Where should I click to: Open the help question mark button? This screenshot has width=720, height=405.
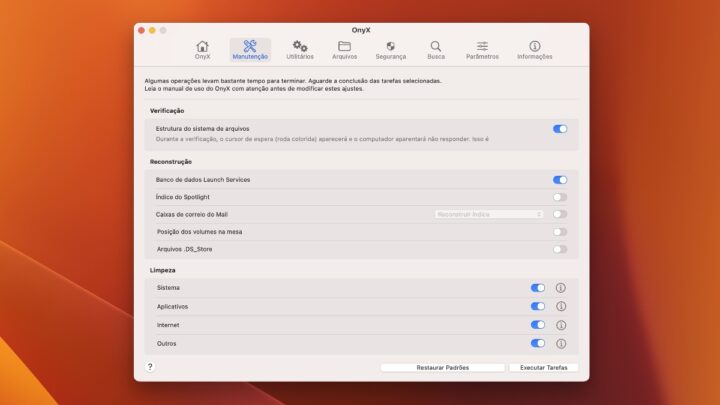click(150, 367)
